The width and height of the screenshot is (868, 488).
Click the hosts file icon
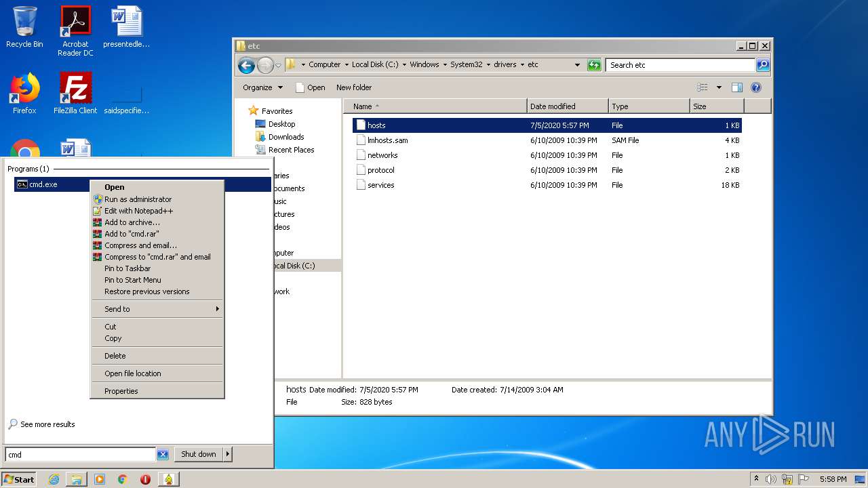pos(361,125)
